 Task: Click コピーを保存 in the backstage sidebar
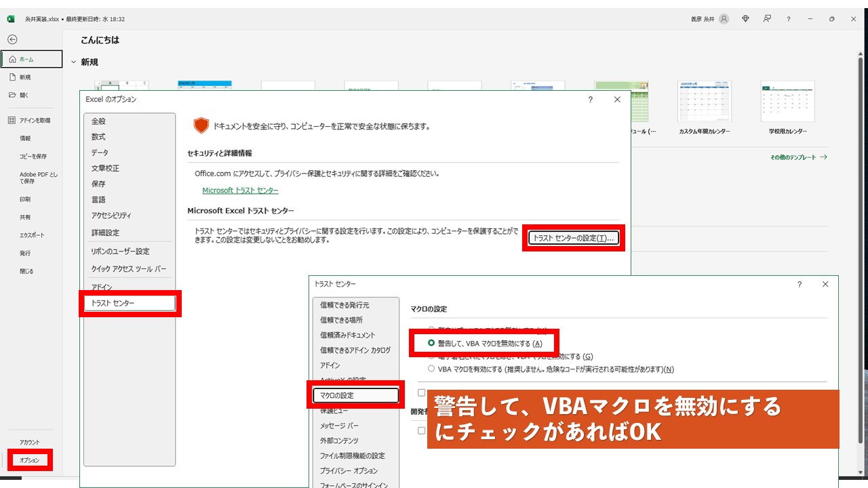33,156
